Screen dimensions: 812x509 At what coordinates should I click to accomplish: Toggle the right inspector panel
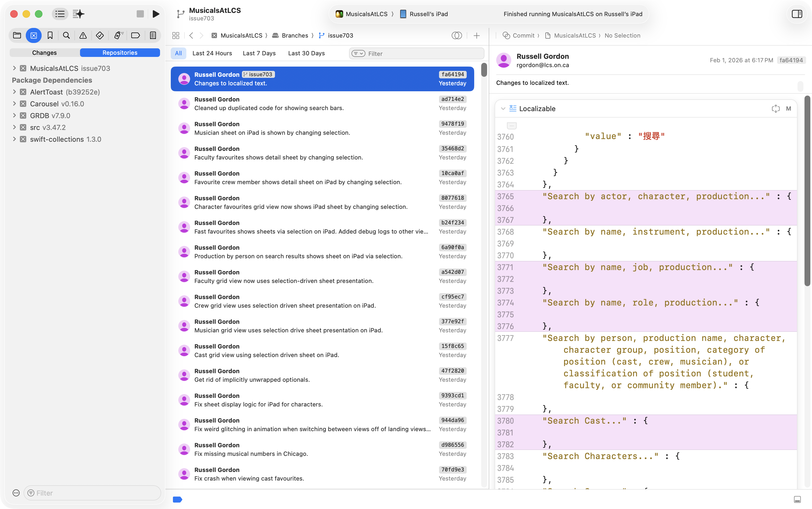[797, 14]
